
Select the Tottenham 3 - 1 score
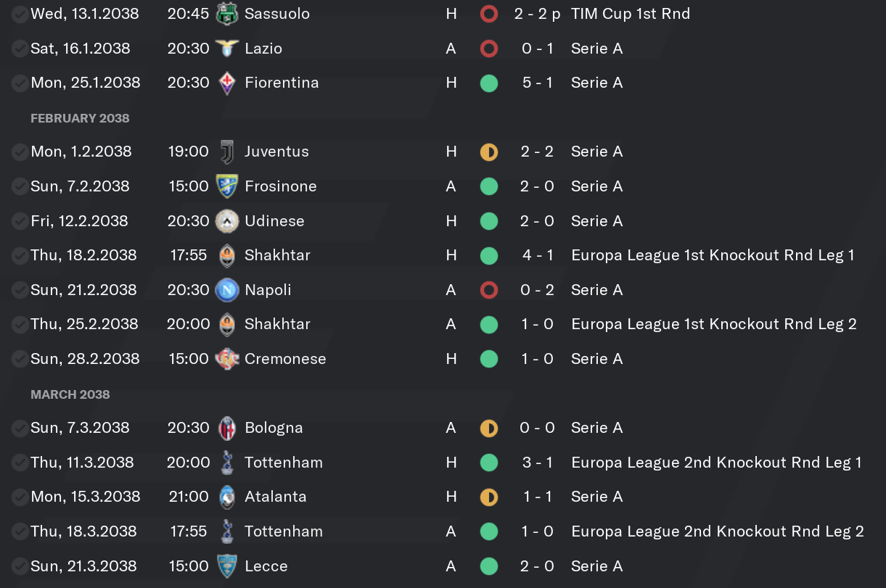(x=537, y=463)
